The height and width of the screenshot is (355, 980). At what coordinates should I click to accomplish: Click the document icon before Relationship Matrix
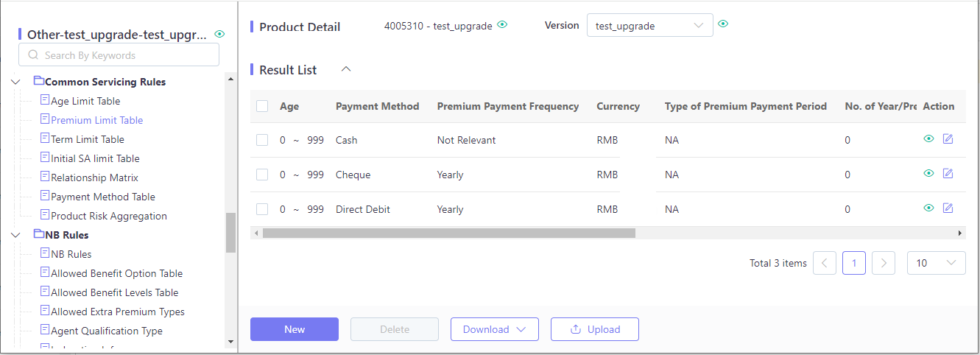[44, 177]
